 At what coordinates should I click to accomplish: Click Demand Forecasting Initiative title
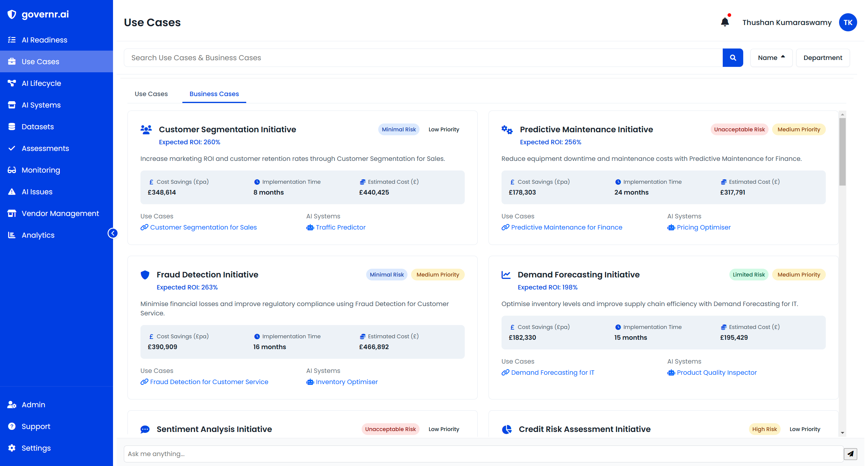579,275
